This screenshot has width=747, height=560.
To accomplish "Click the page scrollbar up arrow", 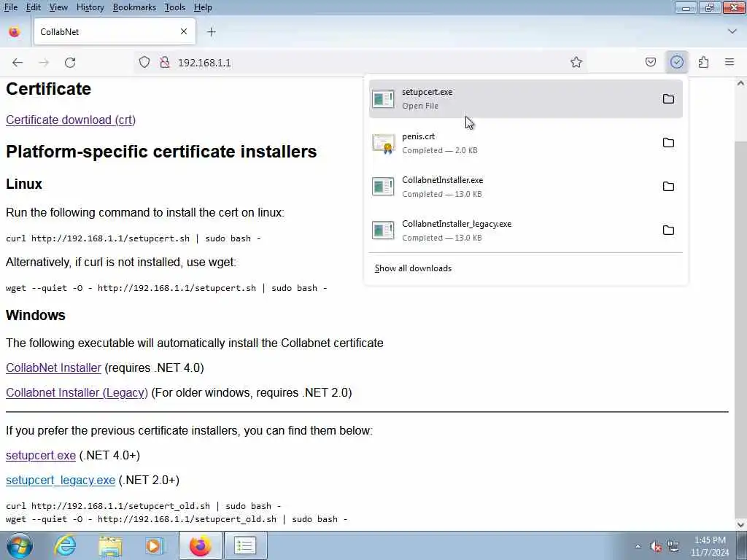I will point(740,83).
